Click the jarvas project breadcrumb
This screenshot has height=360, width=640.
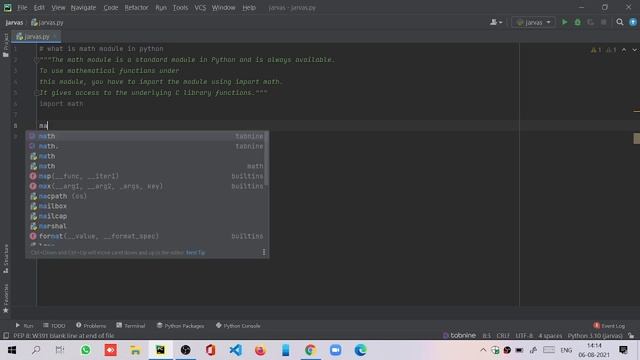(14, 22)
